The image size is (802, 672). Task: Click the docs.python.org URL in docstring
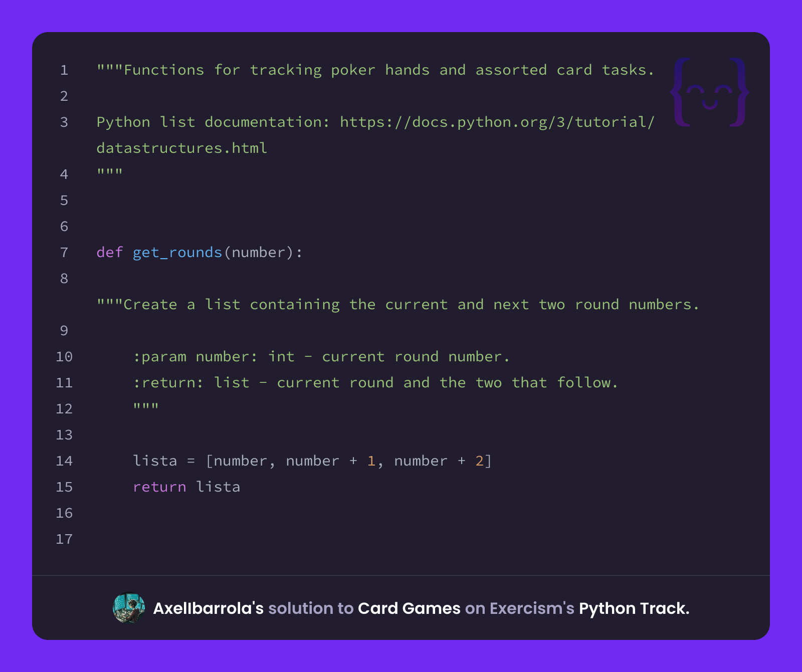click(497, 122)
